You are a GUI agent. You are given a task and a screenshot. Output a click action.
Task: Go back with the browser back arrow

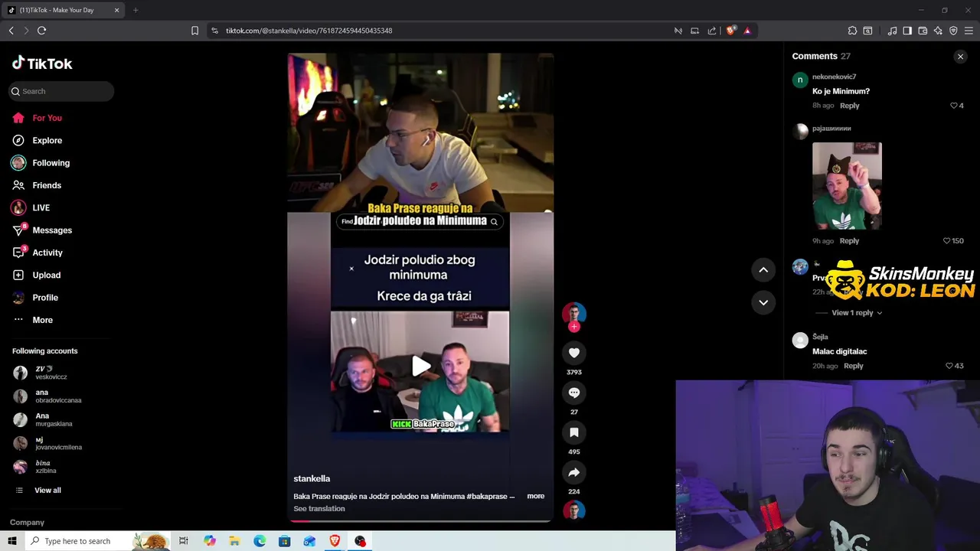[11, 31]
